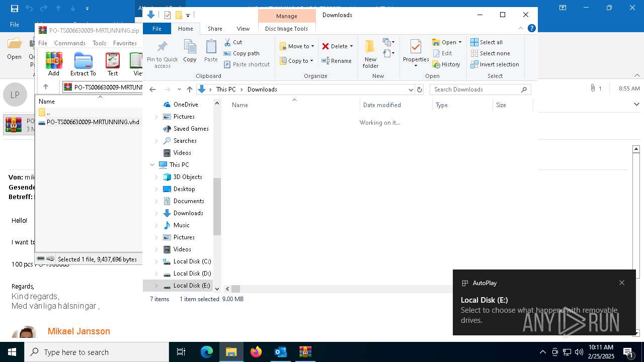Viewport: 644px width, 362px height.
Task: Open the Quick Access Toolbar dropdown in Explorer
Action: tap(188, 15)
